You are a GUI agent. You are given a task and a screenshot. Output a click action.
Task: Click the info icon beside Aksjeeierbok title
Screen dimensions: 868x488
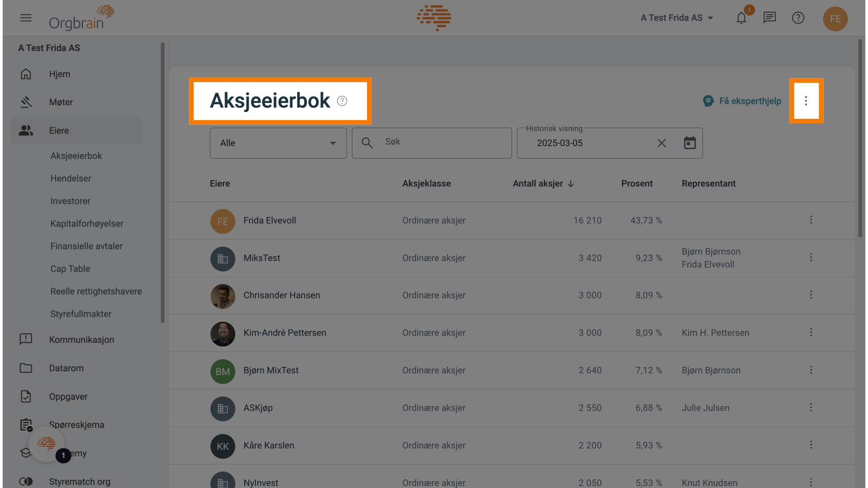click(342, 101)
